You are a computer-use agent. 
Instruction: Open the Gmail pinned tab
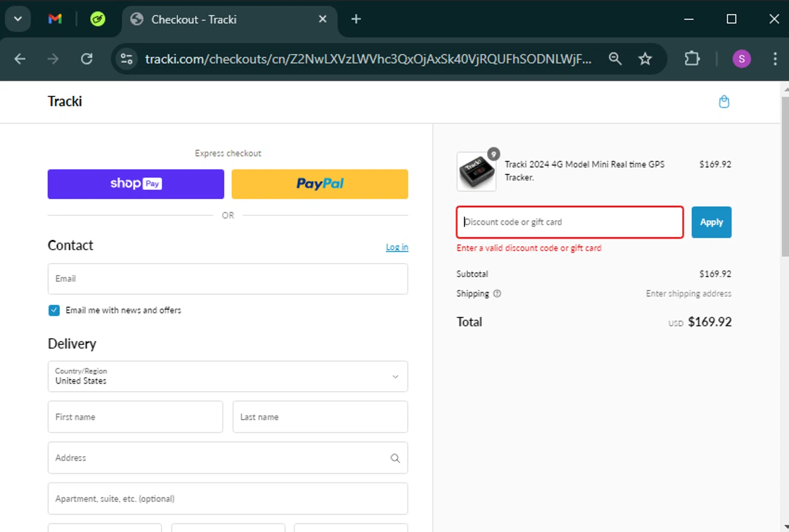[x=55, y=19]
